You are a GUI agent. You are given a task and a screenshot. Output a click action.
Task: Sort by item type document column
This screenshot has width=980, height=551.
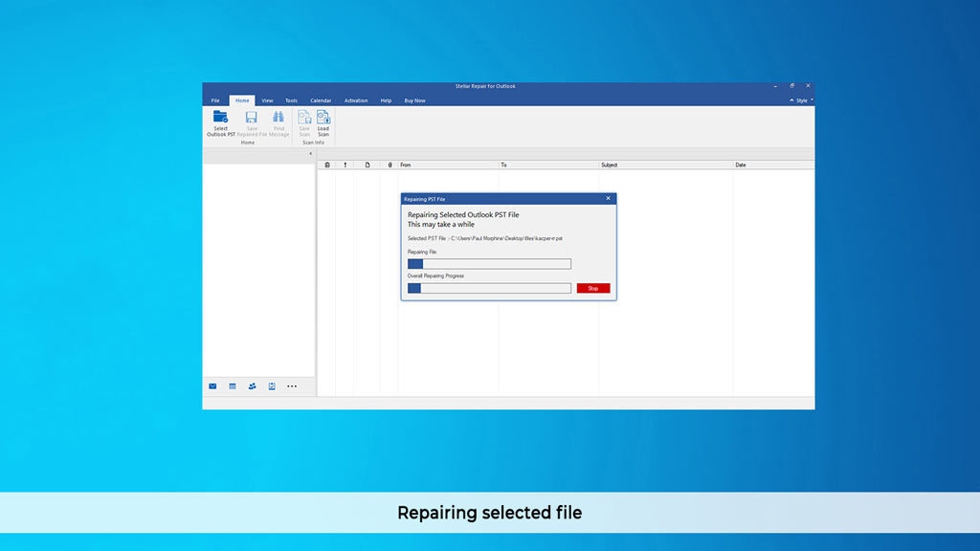[x=367, y=165]
